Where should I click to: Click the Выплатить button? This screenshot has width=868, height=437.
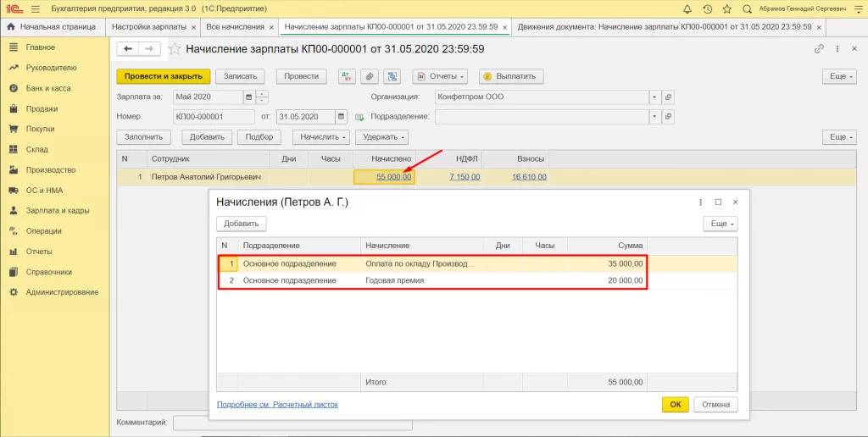[x=511, y=76]
